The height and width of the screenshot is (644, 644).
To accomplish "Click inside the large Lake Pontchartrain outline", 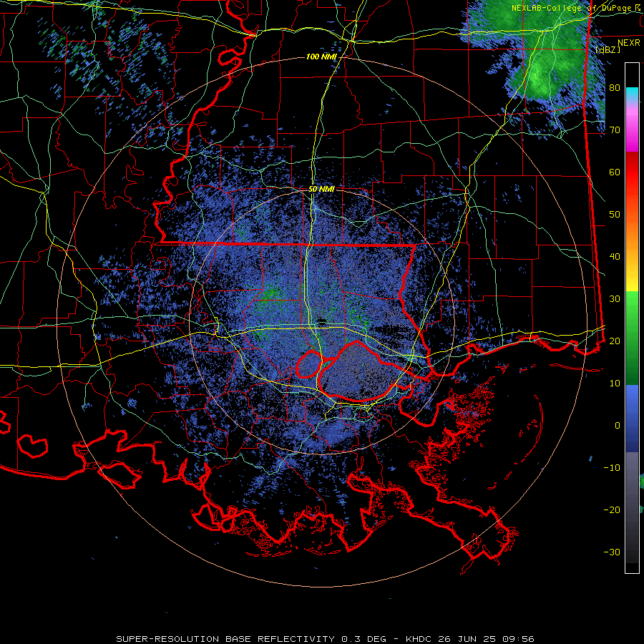I will pyautogui.click(x=356, y=371).
